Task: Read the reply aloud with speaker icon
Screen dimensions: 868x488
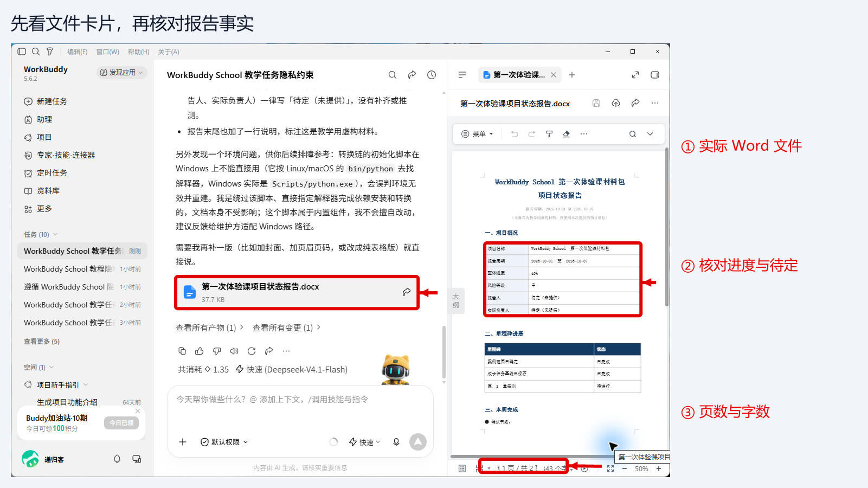Action: click(x=234, y=351)
